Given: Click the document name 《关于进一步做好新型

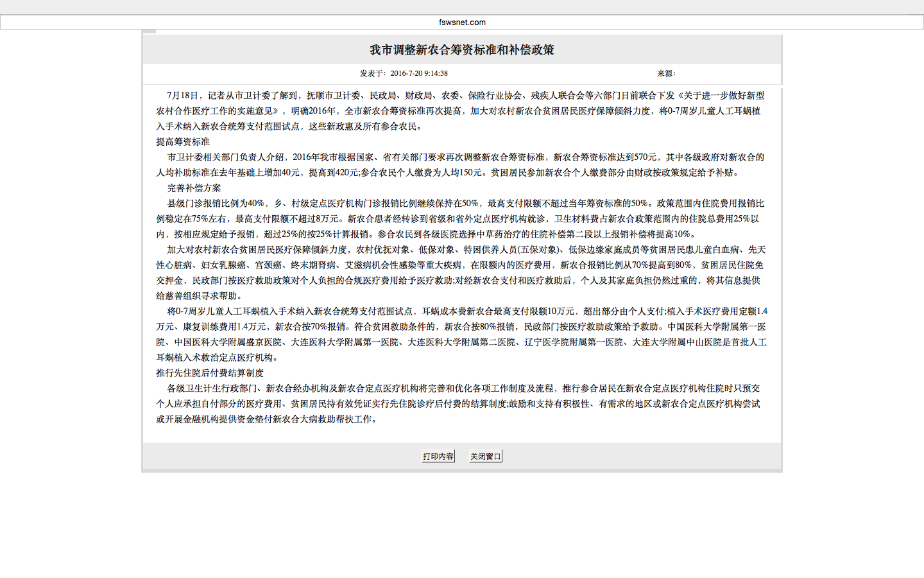Looking at the screenshot, I should tap(720, 96).
